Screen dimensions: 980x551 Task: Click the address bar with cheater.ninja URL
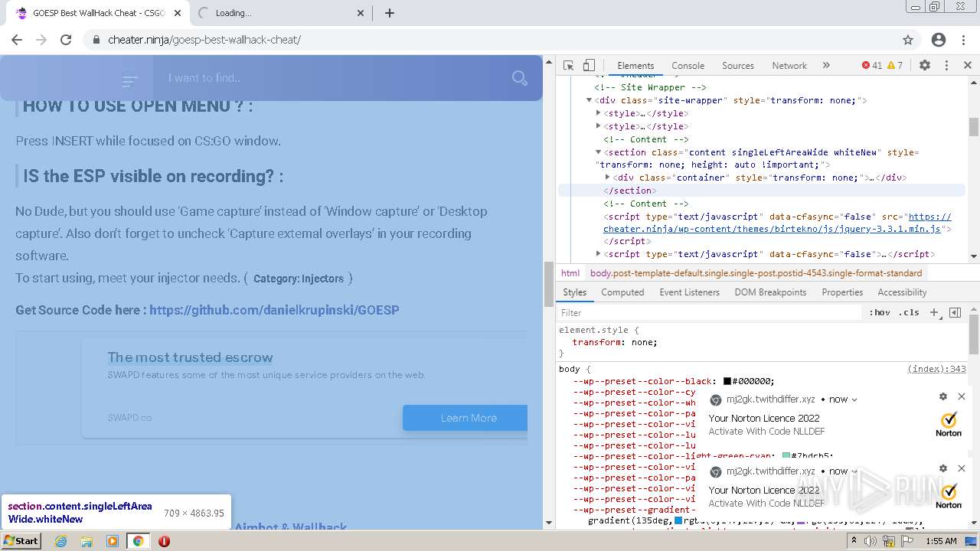coord(490,40)
